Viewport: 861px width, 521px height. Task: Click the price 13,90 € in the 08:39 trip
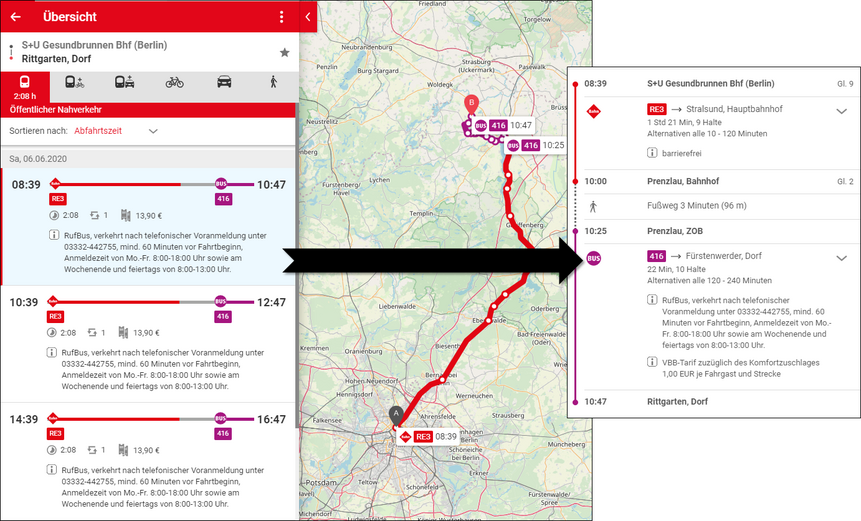(149, 216)
